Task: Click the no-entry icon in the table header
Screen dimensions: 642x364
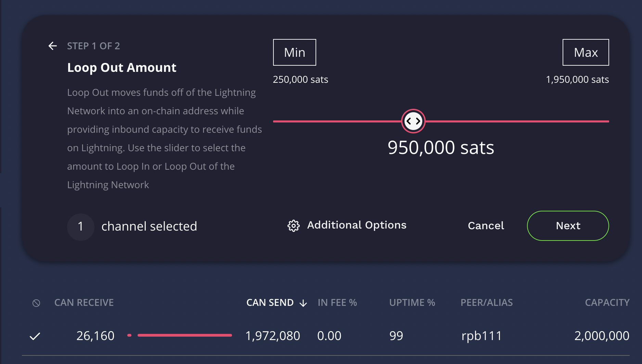Action: pyautogui.click(x=36, y=302)
